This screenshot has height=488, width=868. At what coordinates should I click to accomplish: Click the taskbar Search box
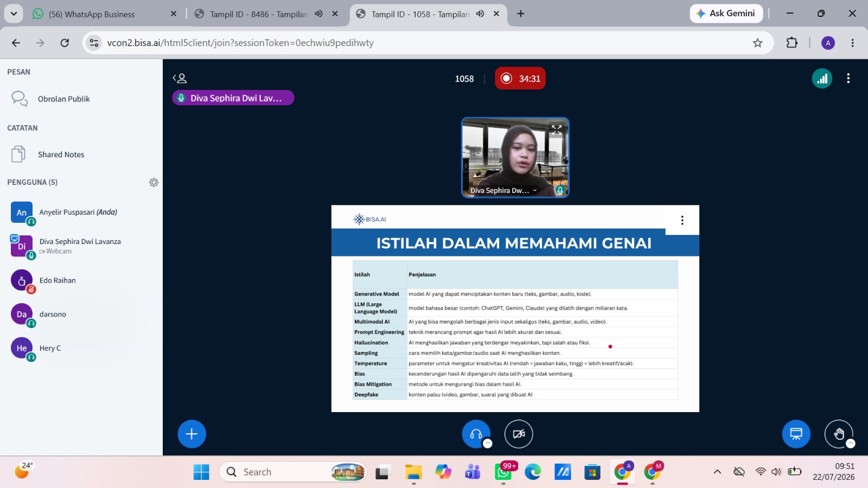tap(293, 472)
